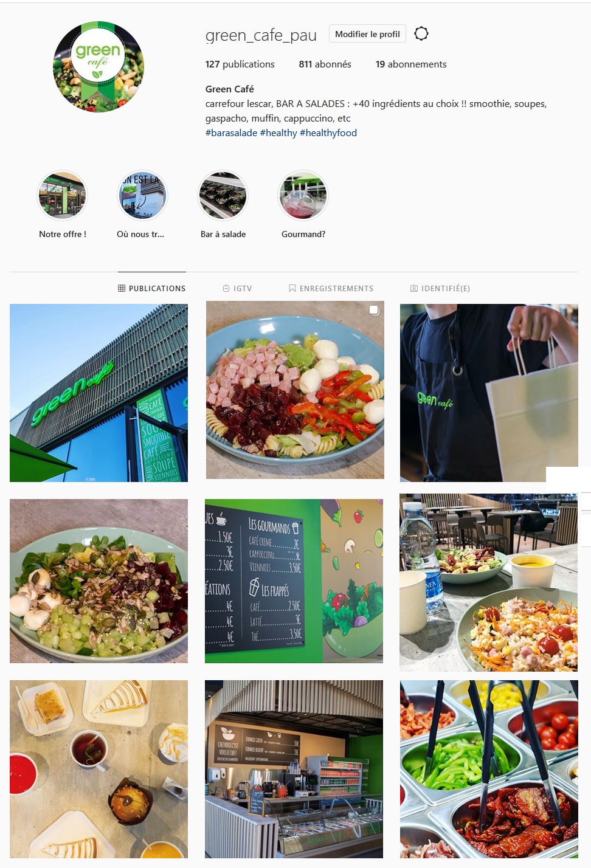
Task: Click the grid icon next to PUBLICATIONS
Action: [122, 288]
